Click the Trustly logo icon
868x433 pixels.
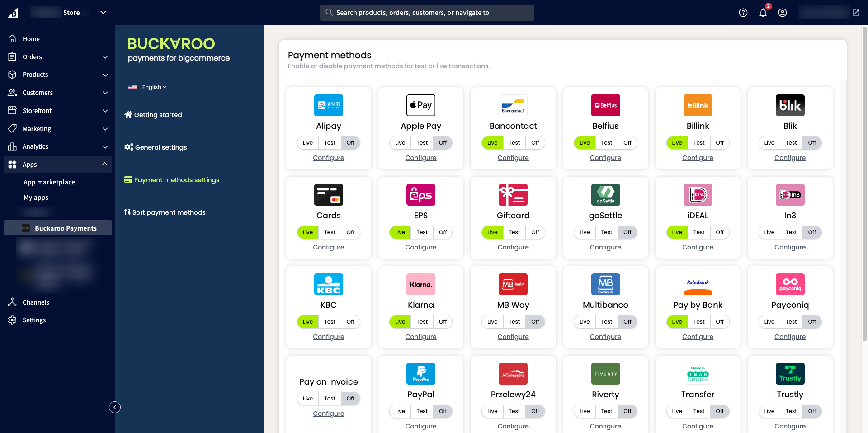790,374
